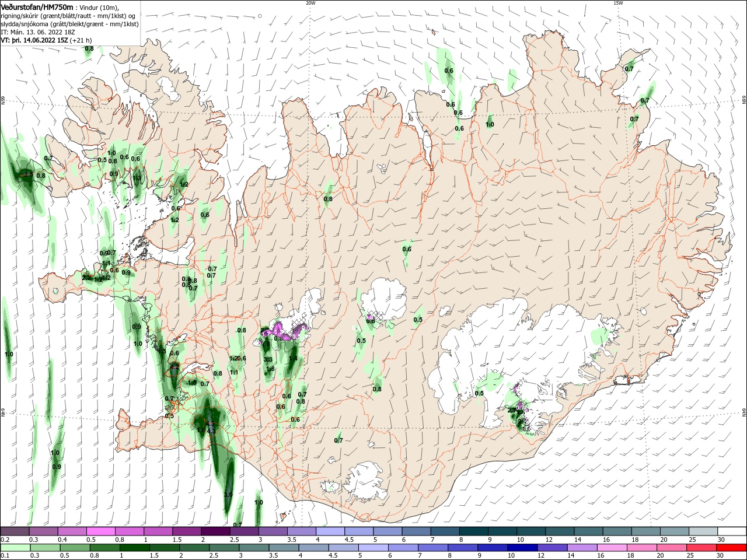Screen dimensions: 747x560
Task: Click the '0.4' label on the snow scale
Action: click(x=62, y=540)
